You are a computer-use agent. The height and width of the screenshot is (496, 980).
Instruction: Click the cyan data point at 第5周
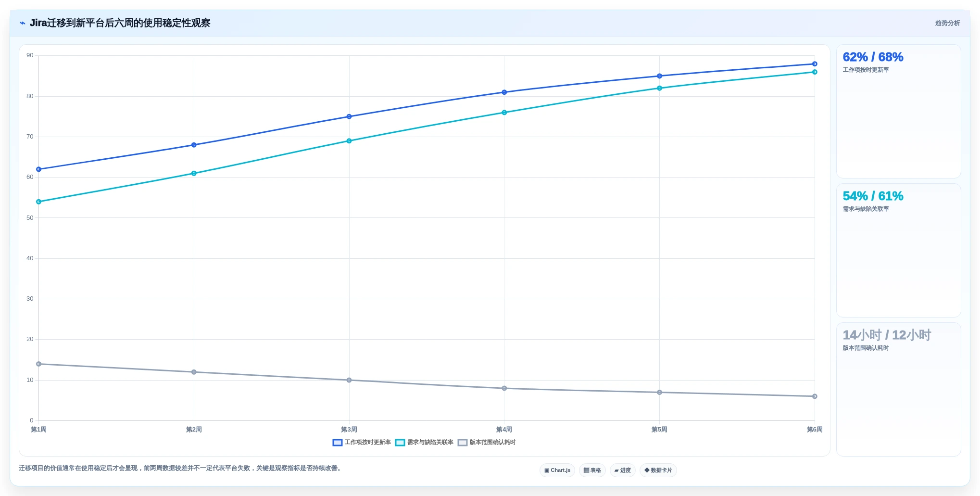(659, 88)
